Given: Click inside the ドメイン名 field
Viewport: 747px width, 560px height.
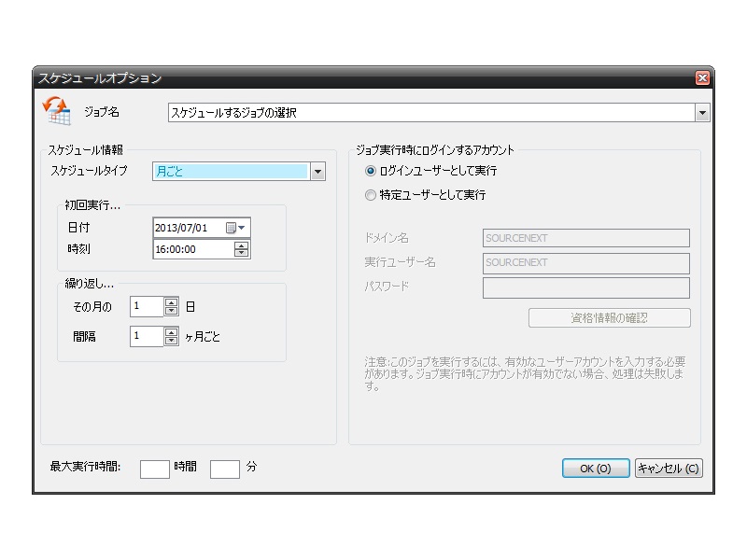Looking at the screenshot, I should pyautogui.click(x=585, y=238).
